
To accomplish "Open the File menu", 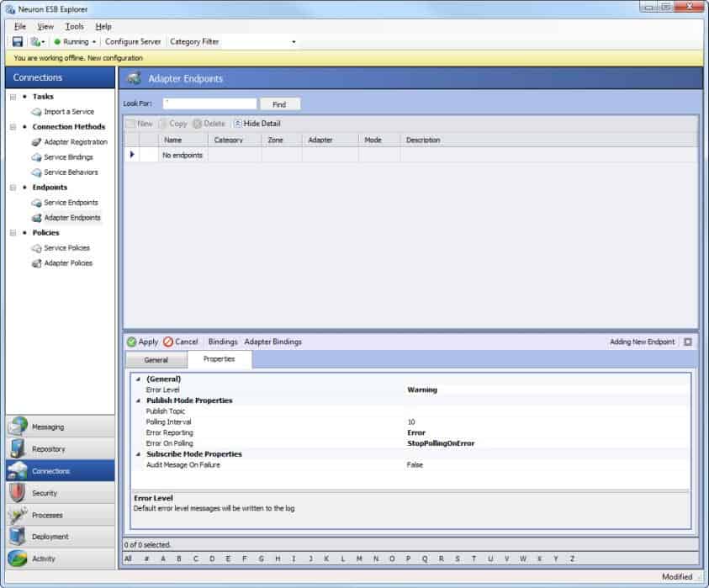I will point(20,27).
